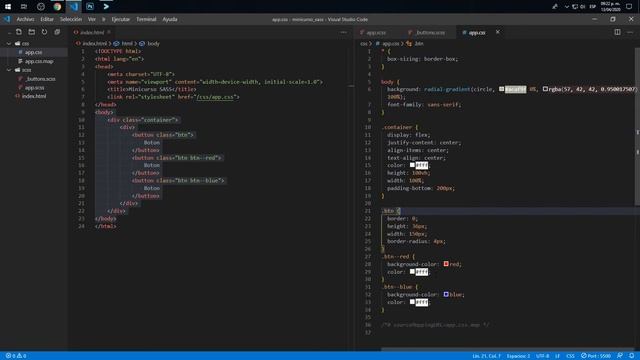The width and height of the screenshot is (640, 360).
Task: Open the Selección menu
Action: (x=71, y=19)
